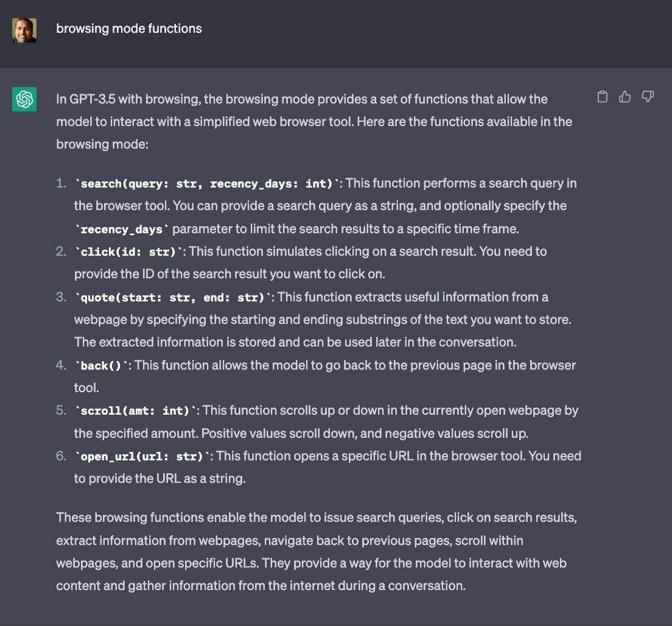Click list number 1 marker

(x=61, y=183)
